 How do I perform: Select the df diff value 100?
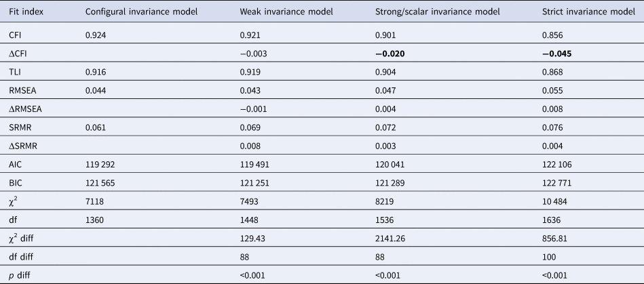pyautogui.click(x=550, y=258)
